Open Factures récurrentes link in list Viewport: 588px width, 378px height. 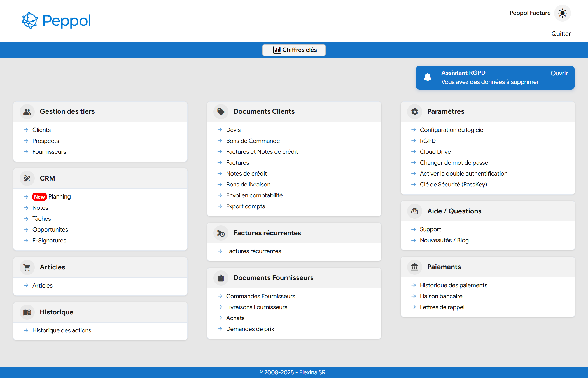click(x=254, y=251)
